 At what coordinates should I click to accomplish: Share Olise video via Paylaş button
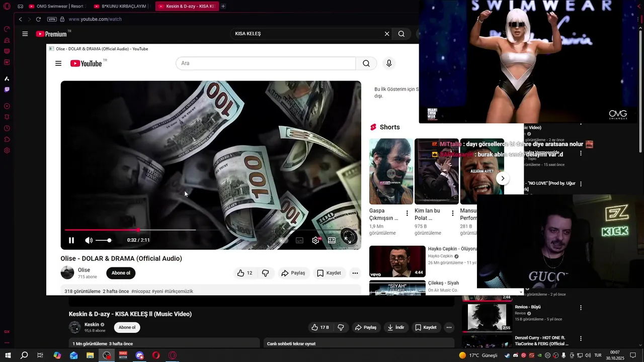[293, 273]
